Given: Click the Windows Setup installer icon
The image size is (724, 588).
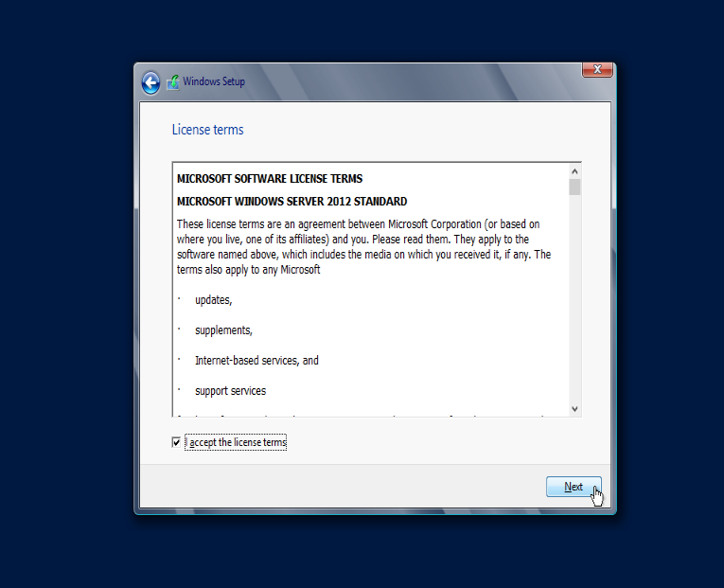Looking at the screenshot, I should tap(173, 82).
